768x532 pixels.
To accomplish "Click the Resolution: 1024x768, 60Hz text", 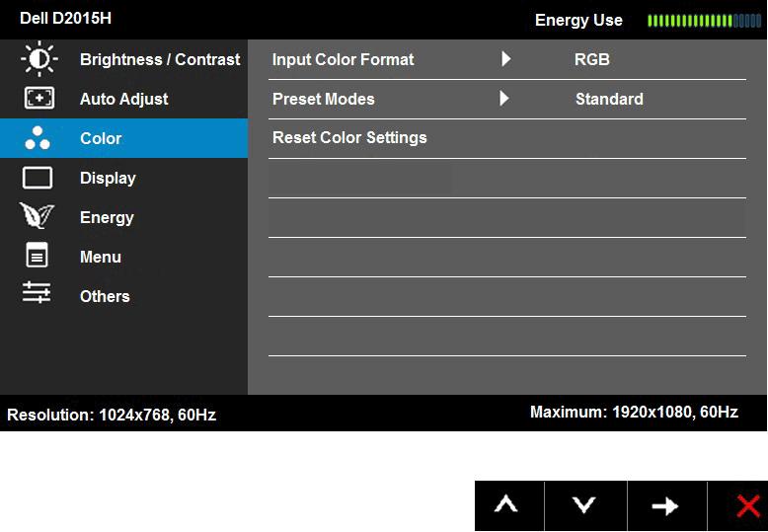I will coord(112,415).
